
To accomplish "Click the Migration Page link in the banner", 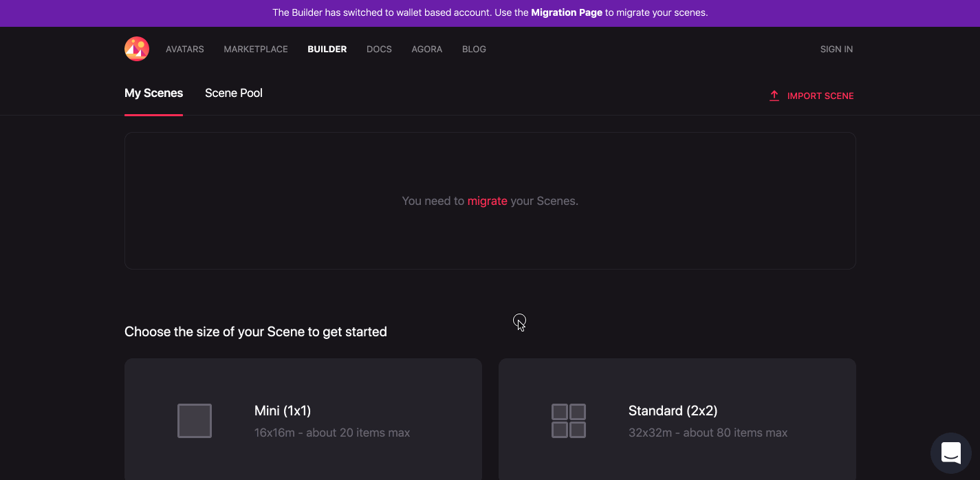I will [x=566, y=12].
